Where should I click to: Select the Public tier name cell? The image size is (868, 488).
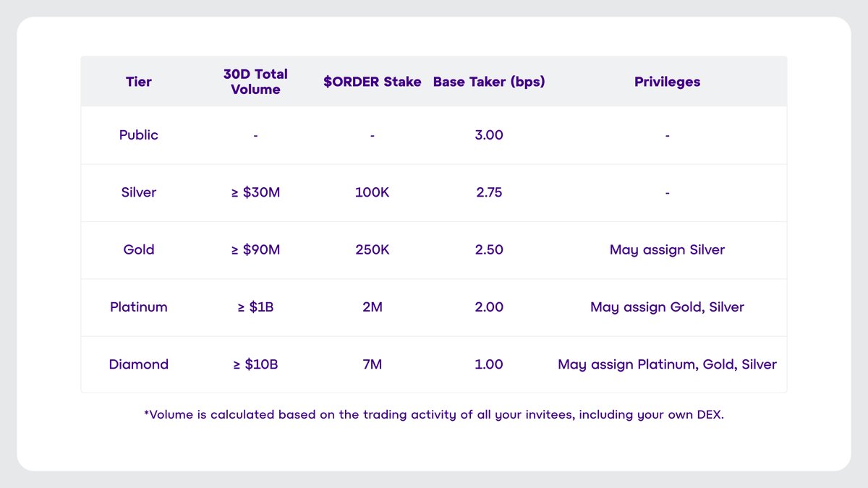[138, 135]
